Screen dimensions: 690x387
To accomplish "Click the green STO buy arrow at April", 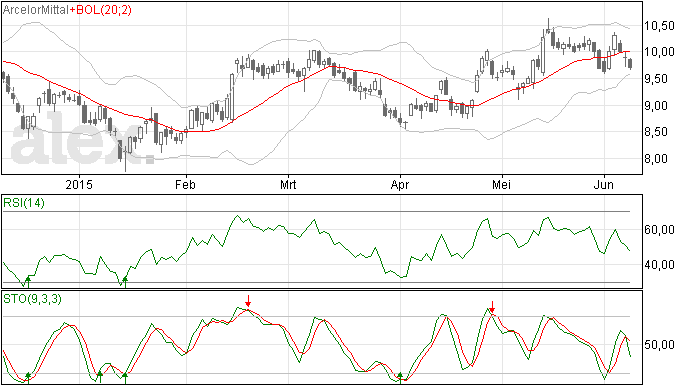I will [x=400, y=378].
